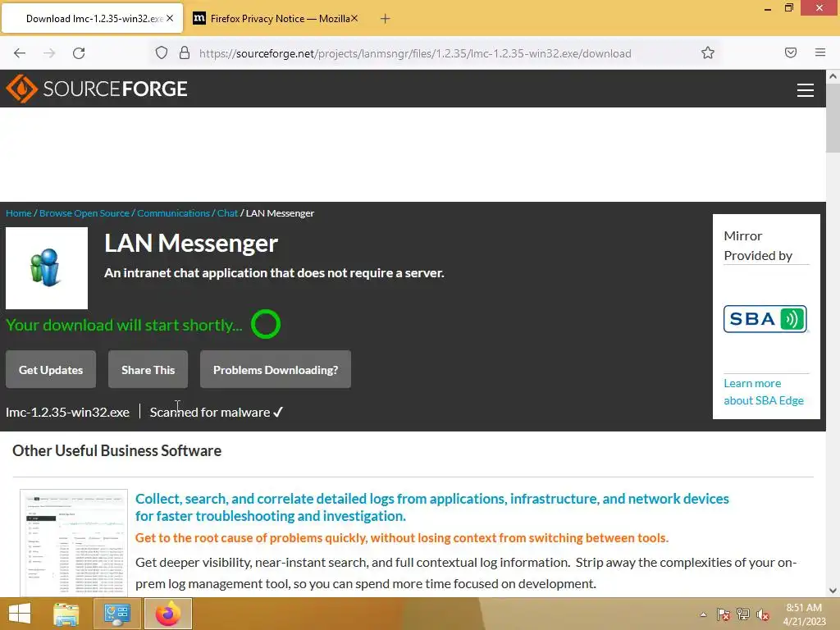Show site security padlock info
The image size is (840, 630).
coord(185,53)
